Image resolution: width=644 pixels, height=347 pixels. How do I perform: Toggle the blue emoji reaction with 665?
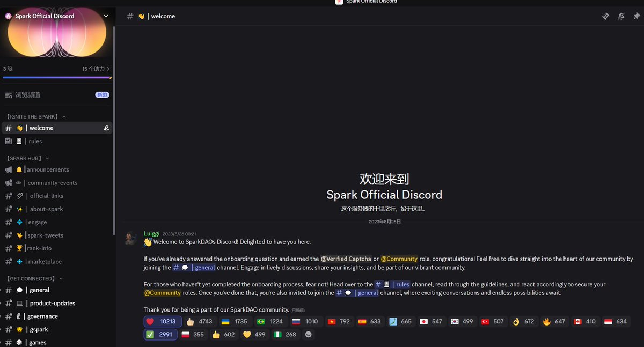pos(400,322)
